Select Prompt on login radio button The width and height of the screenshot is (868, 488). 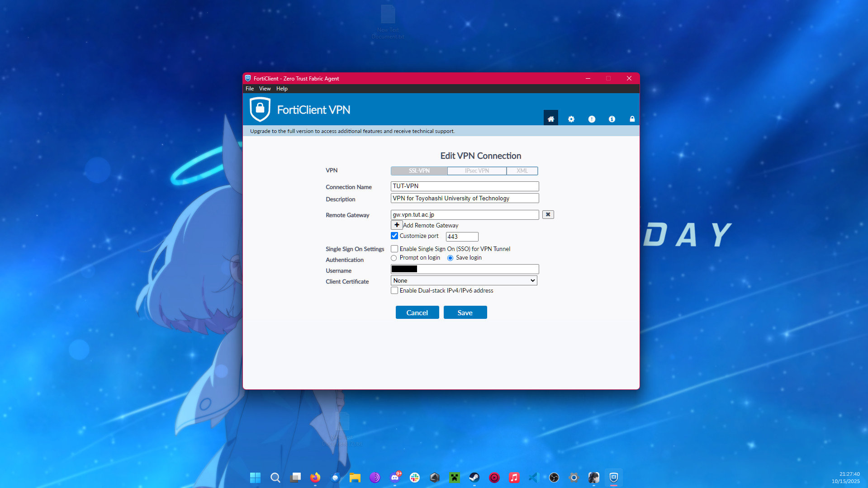click(x=394, y=258)
